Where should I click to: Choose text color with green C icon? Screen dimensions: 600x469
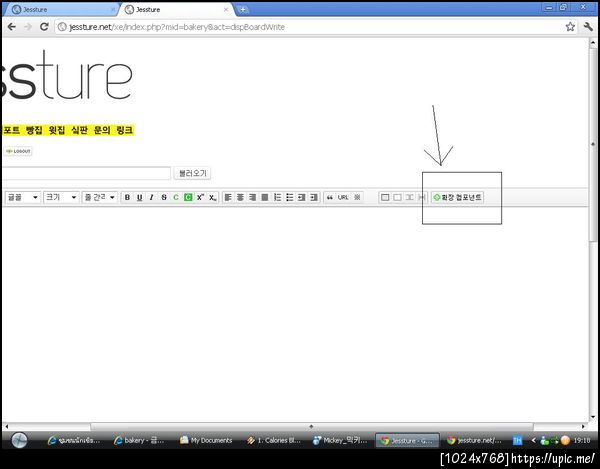coord(176,197)
